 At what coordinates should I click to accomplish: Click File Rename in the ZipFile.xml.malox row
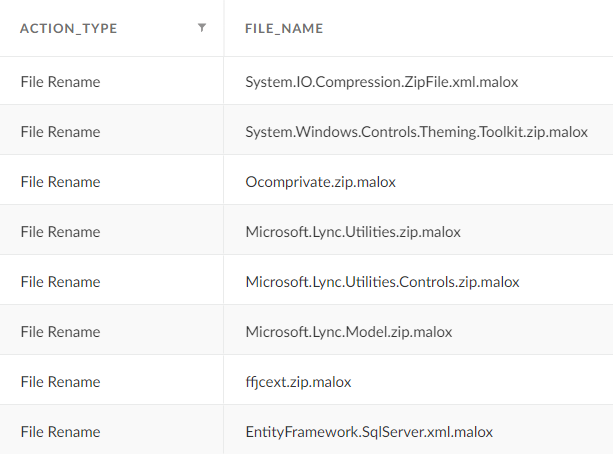point(60,82)
